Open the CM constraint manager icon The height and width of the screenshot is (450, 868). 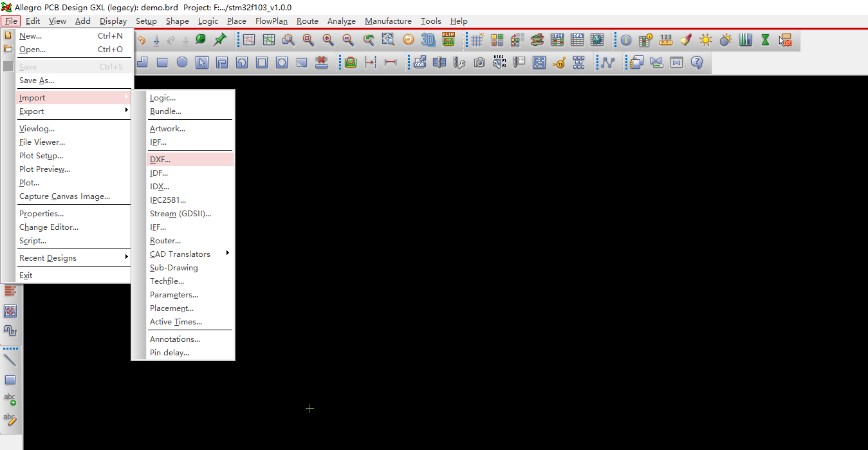[x=557, y=40]
